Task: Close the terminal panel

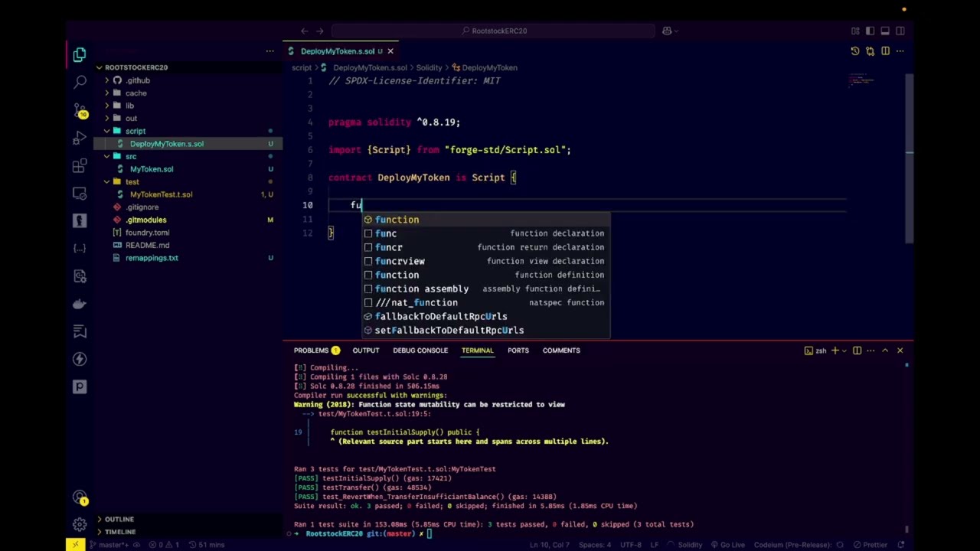Action: 900,350
